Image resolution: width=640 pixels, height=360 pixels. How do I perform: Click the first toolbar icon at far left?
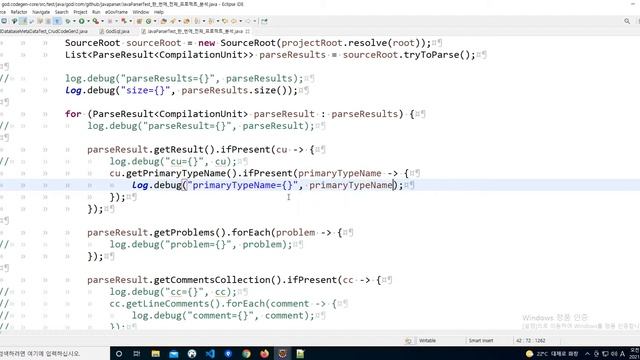(4, 21)
